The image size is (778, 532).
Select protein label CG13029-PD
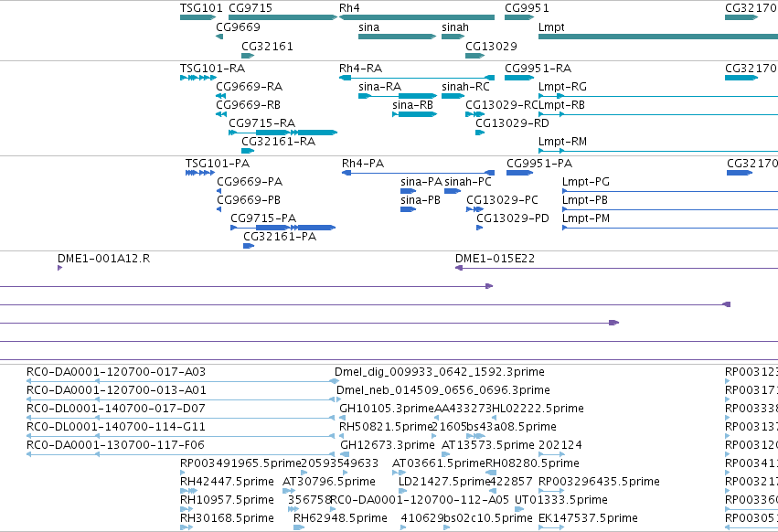(x=513, y=218)
